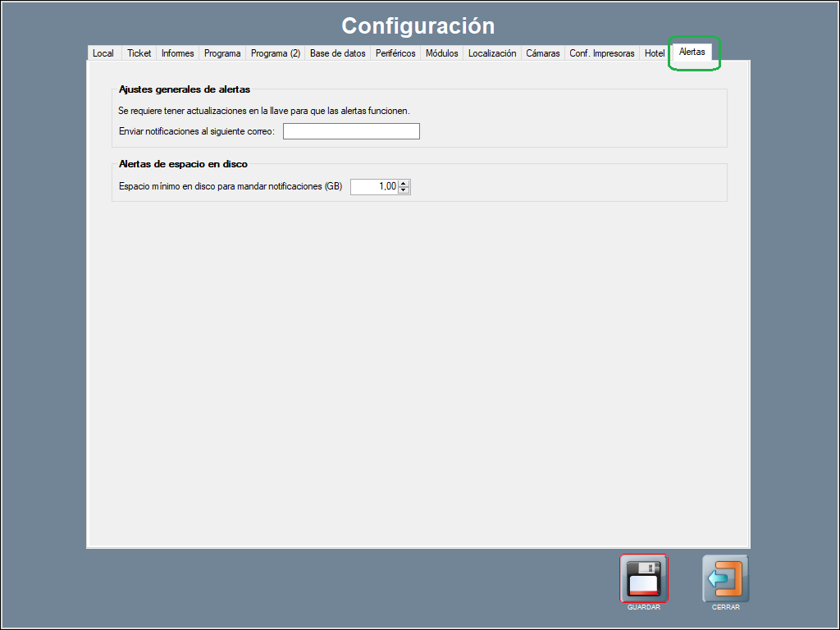Click the notification email address field
Viewport: 840px width, 630px height.
(351, 131)
